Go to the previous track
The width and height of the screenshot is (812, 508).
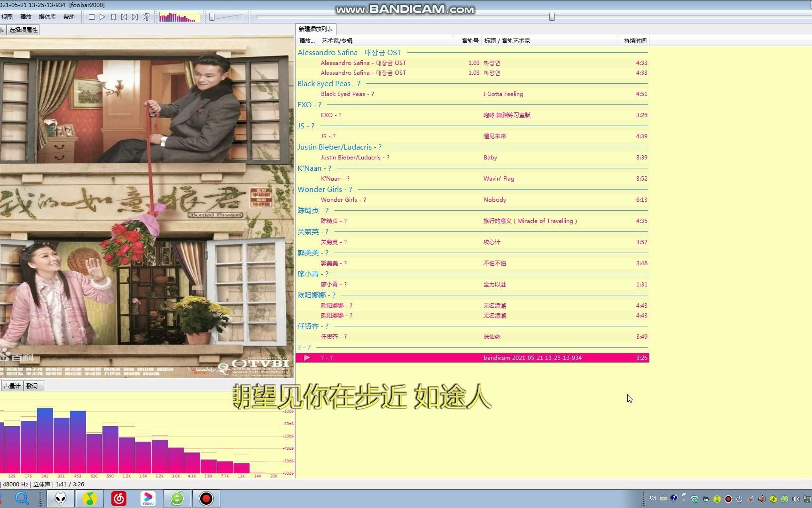124,17
